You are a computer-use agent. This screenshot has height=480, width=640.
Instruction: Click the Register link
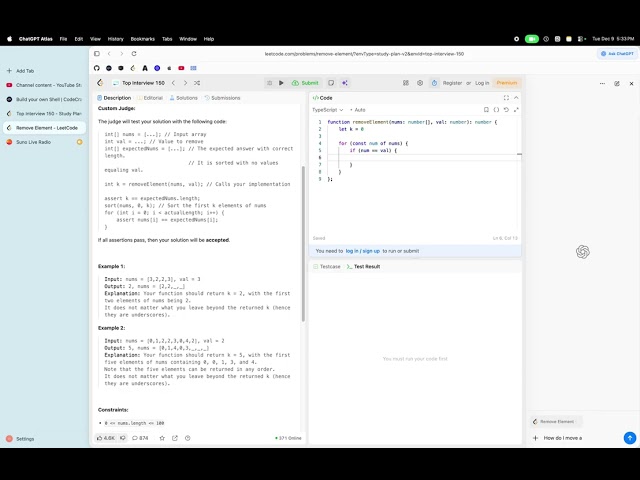pos(452,83)
